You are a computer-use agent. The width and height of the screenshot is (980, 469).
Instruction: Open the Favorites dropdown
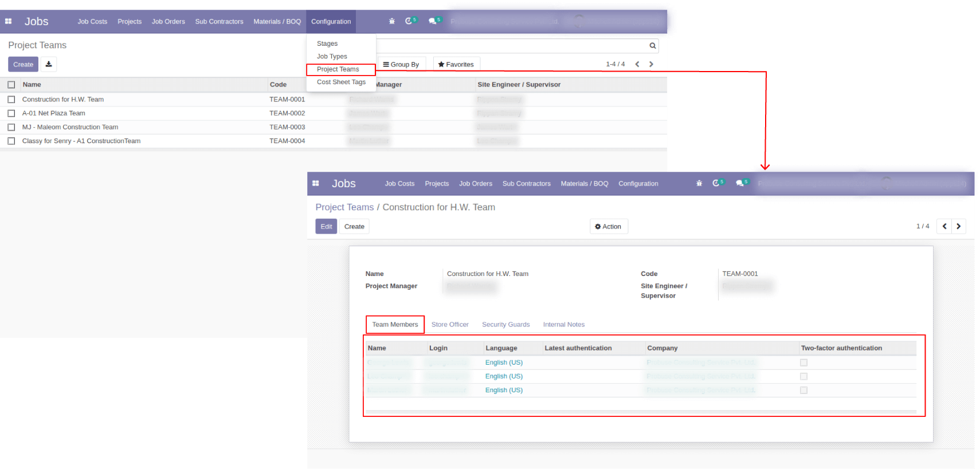(x=456, y=65)
